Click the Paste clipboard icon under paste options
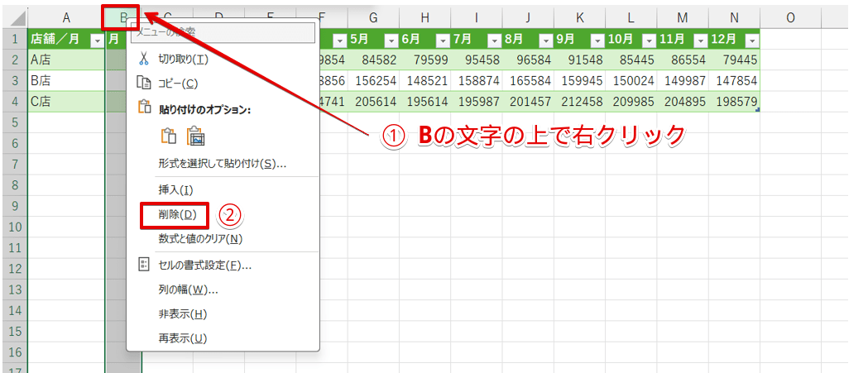The image size is (868, 373). pos(168,136)
